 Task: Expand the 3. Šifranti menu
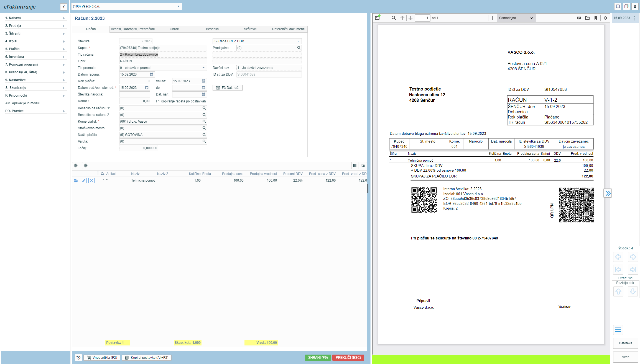click(x=35, y=33)
